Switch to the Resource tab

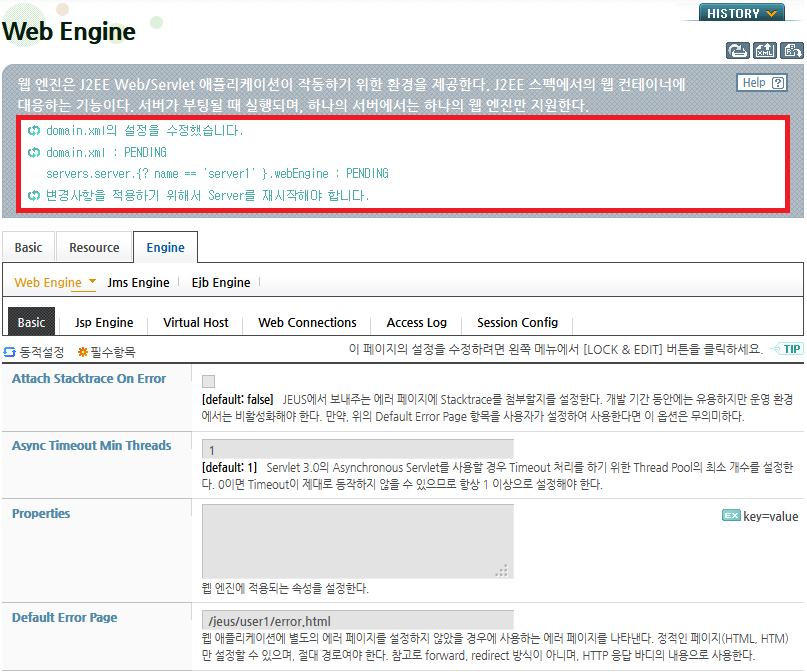[94, 247]
